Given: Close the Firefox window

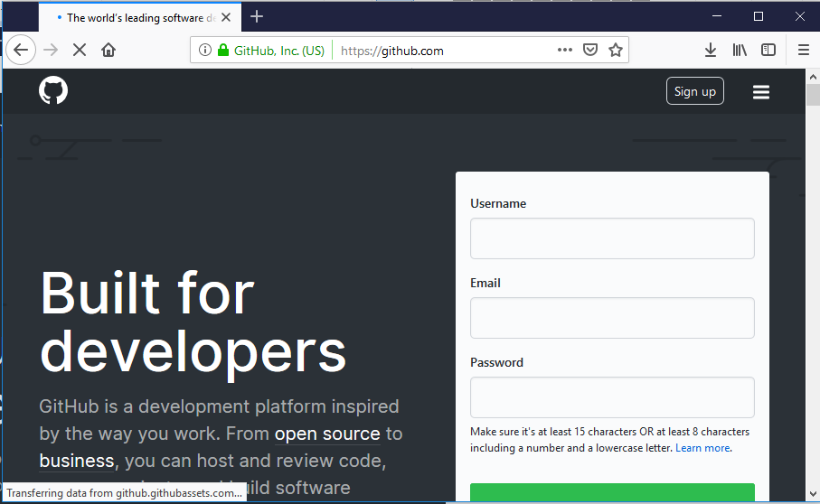Looking at the screenshot, I should pyautogui.click(x=799, y=16).
